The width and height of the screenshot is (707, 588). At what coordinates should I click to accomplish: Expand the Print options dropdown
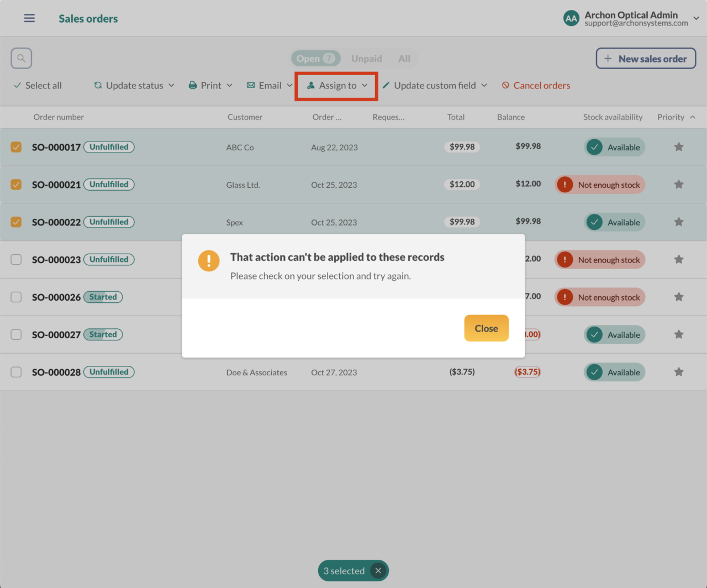coord(210,85)
